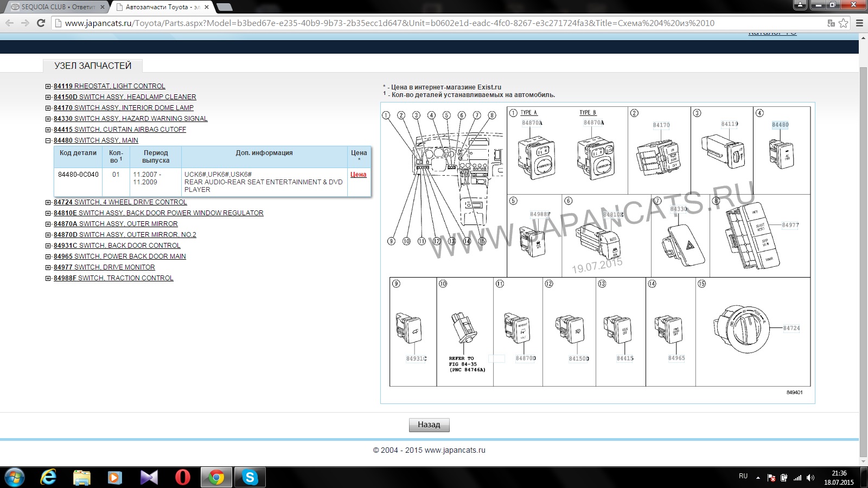Screen dimensions: 868x488
Task: Close the Автозапчасти Toyota tab
Action: [x=207, y=7]
